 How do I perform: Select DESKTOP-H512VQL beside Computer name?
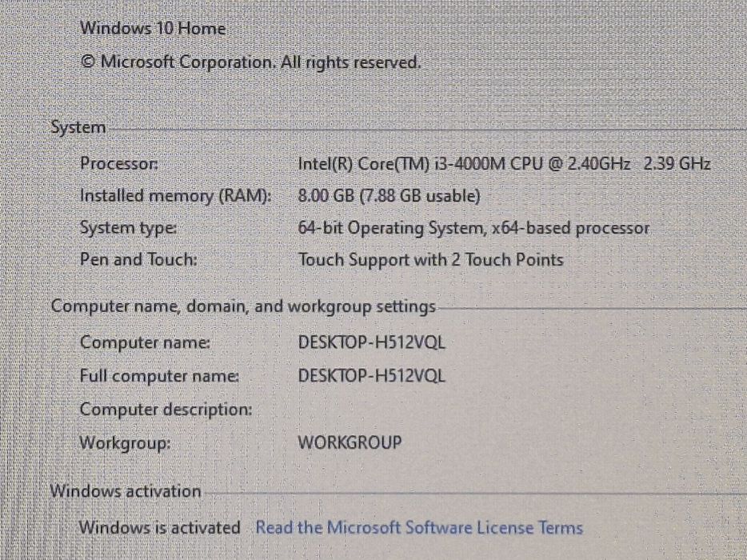coord(372,342)
